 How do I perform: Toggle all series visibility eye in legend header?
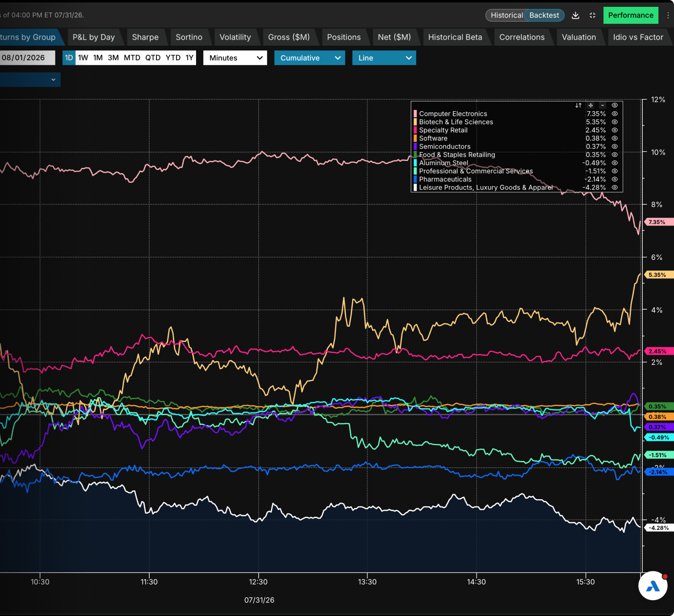[x=615, y=105]
